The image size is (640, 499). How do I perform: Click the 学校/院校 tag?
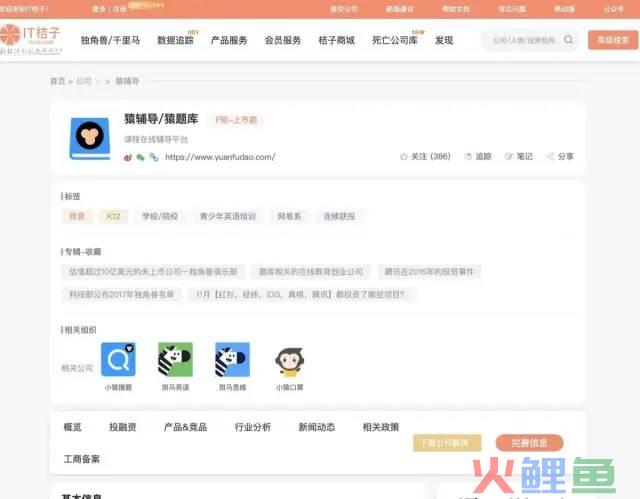coord(160,217)
